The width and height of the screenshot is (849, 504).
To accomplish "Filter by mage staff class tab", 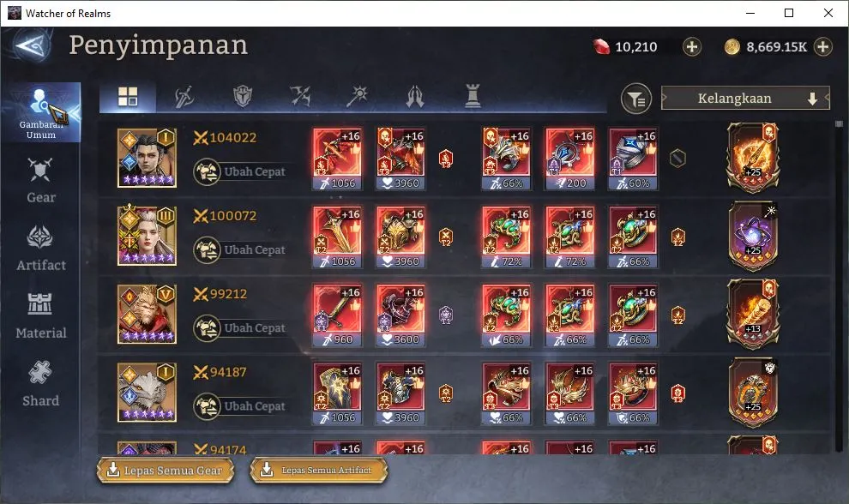I will coord(358,97).
